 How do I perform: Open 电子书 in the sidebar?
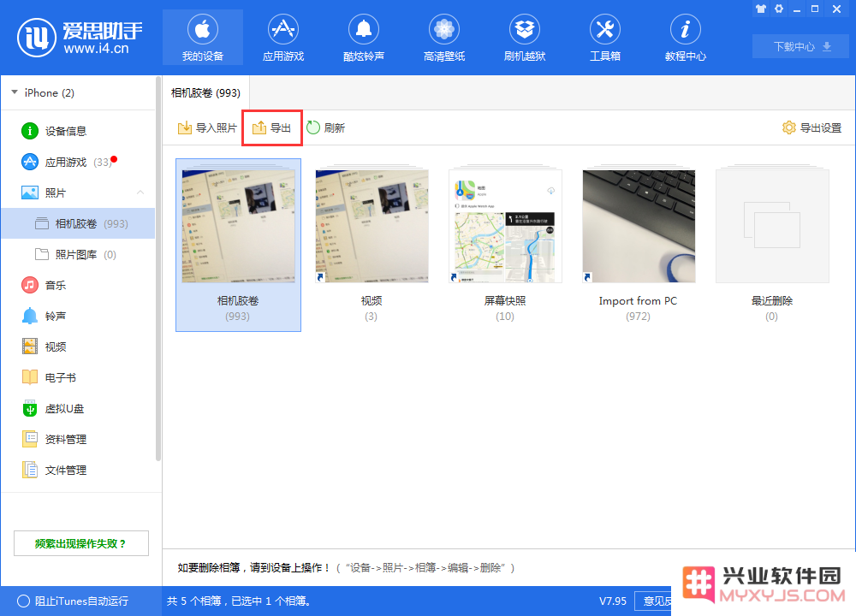78,377
